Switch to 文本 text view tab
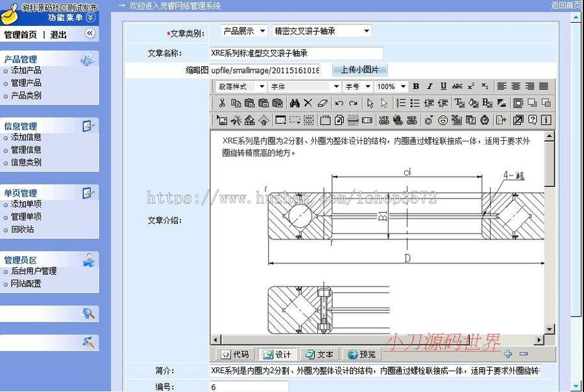Screen dimensions: 584x392 click(x=319, y=354)
